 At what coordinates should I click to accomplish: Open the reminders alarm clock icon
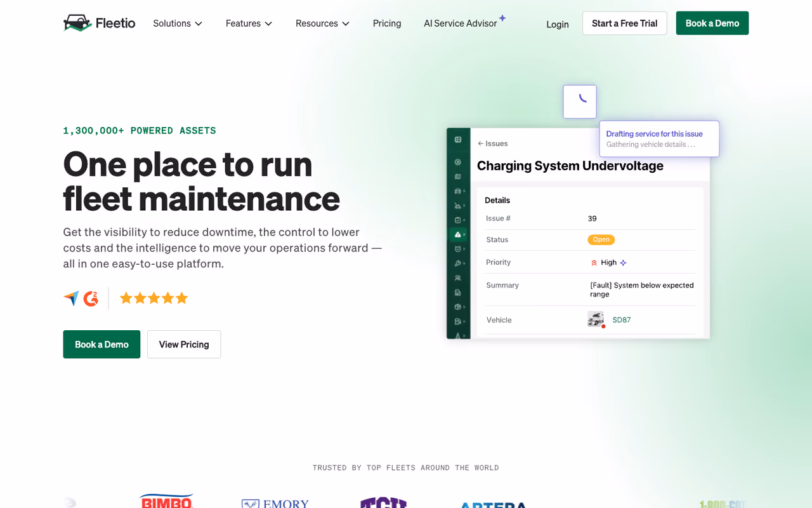(458, 249)
